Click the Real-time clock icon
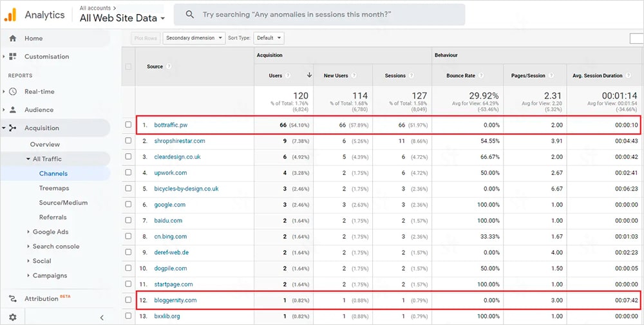 click(13, 91)
